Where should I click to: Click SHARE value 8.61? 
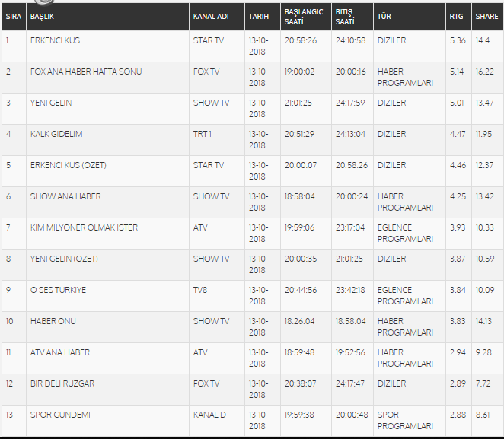tap(483, 415)
